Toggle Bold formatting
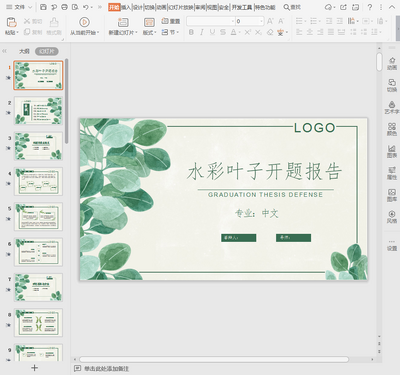This screenshot has height=375, width=400. click(x=191, y=32)
